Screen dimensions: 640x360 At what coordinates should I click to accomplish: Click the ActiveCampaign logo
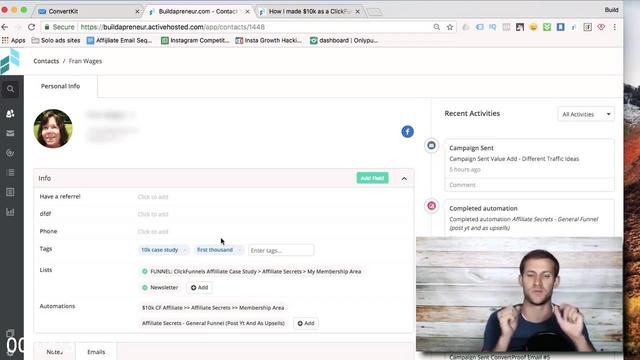(x=10, y=61)
